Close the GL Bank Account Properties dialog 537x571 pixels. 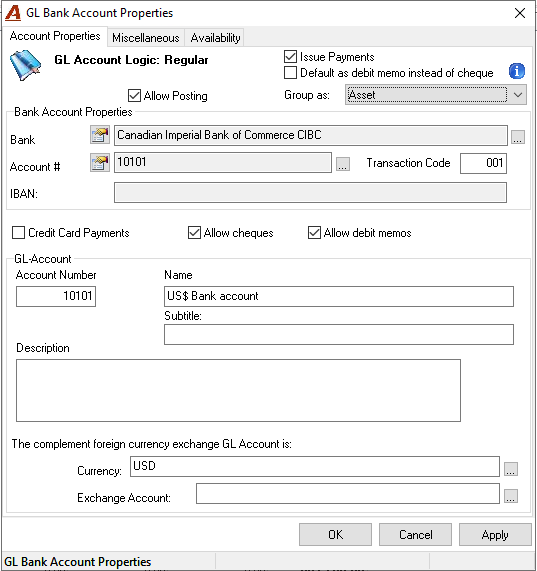point(520,13)
